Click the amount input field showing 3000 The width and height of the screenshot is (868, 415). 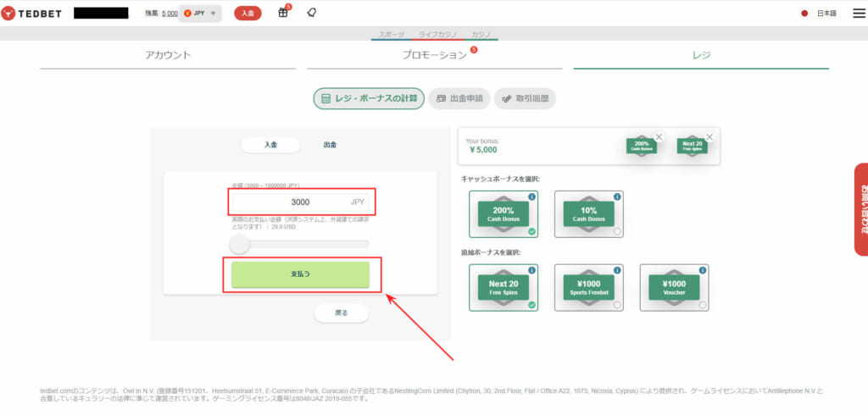[300, 202]
